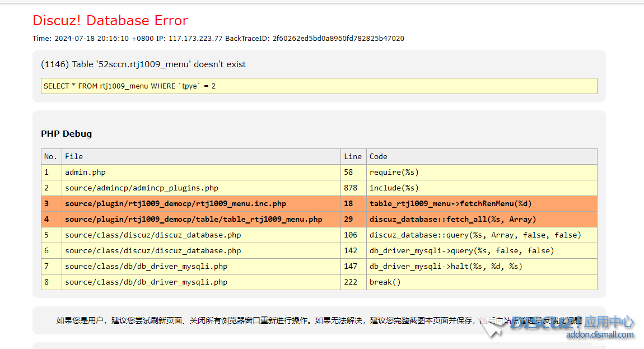Click the Discuz! 应用中心 watermark logo
644x349 pixels.
pos(571,322)
